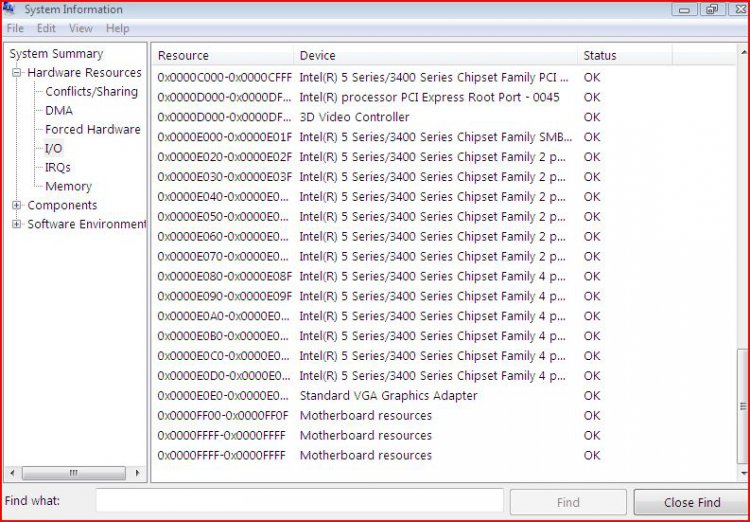
Task: Collapse the Hardware Resources node
Action: pyautogui.click(x=17, y=73)
